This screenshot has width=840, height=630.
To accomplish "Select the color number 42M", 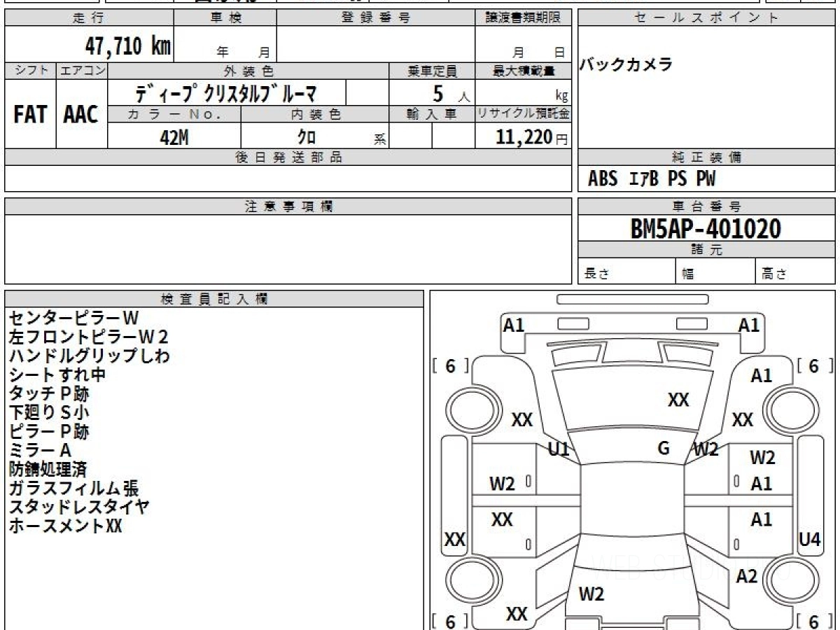I will pos(174,137).
